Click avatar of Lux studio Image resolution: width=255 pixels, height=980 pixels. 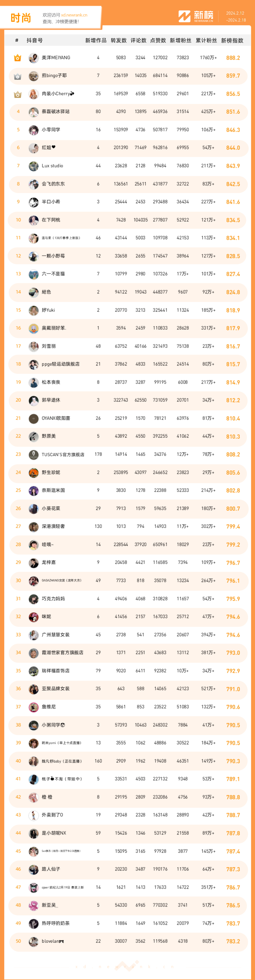34,166
